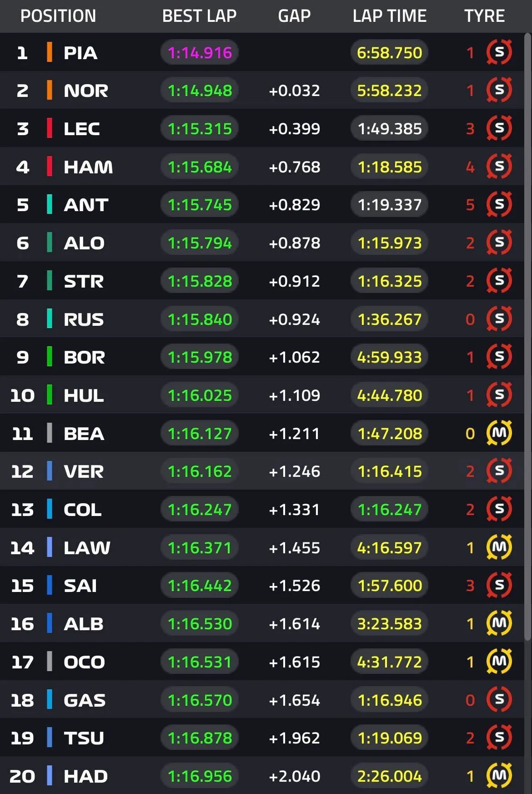Click GAS's soft tyre icon
This screenshot has height=794, width=532.
(x=499, y=699)
